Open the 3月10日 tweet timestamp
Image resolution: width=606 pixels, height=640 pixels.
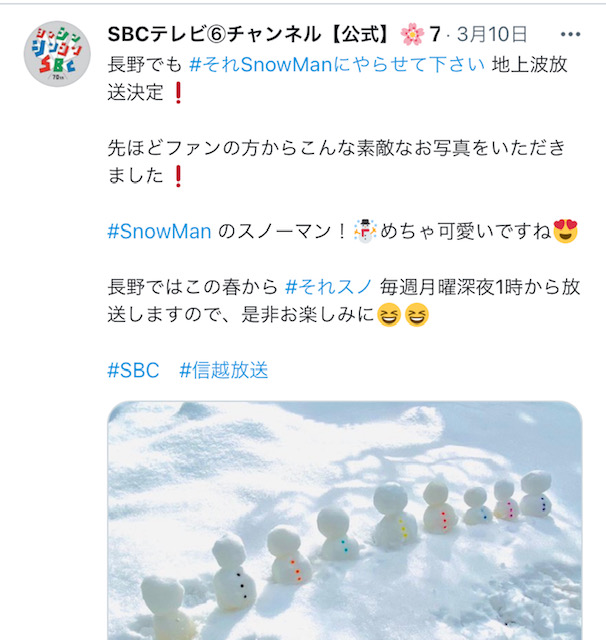492,34
